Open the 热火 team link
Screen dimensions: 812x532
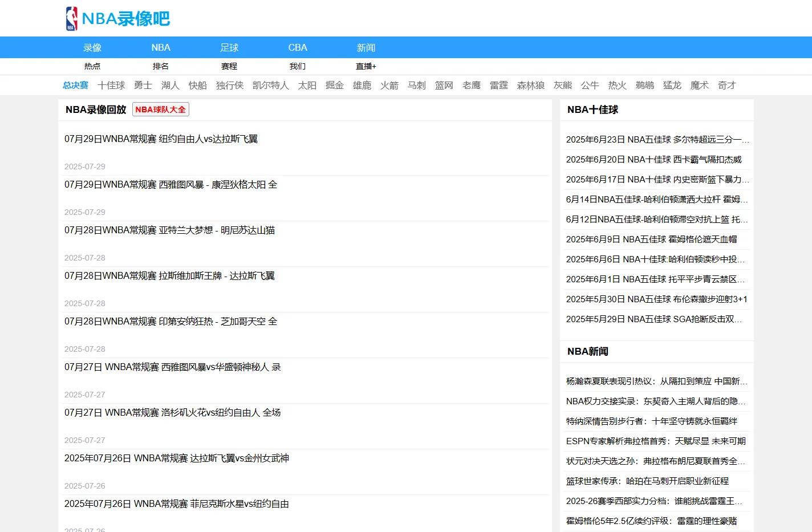(x=618, y=86)
